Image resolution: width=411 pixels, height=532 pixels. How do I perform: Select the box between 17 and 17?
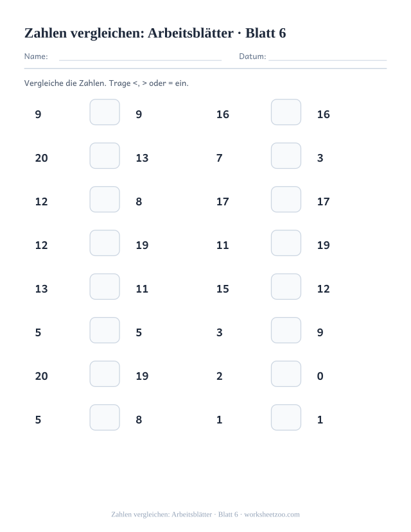click(286, 199)
